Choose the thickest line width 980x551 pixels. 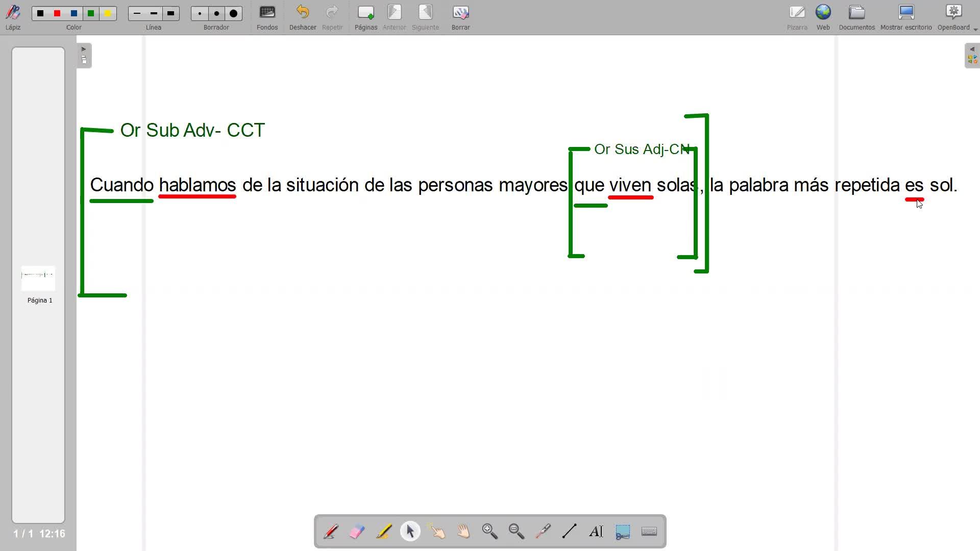[171, 14]
